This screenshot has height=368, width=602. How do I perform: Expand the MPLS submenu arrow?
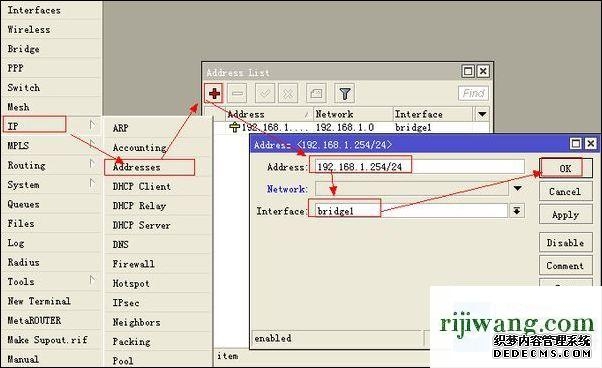[92, 144]
